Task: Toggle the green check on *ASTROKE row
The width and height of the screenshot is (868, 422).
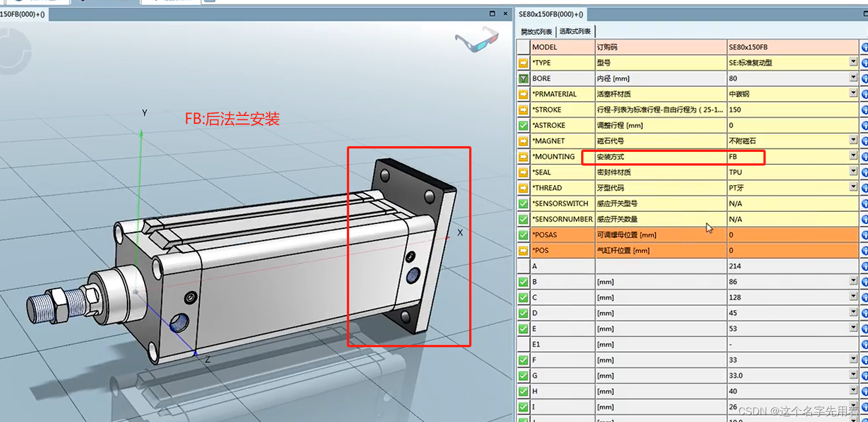Action: 523,125
